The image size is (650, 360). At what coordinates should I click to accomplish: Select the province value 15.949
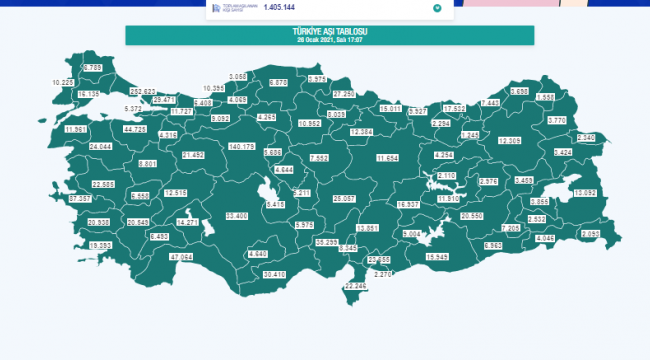point(437,257)
